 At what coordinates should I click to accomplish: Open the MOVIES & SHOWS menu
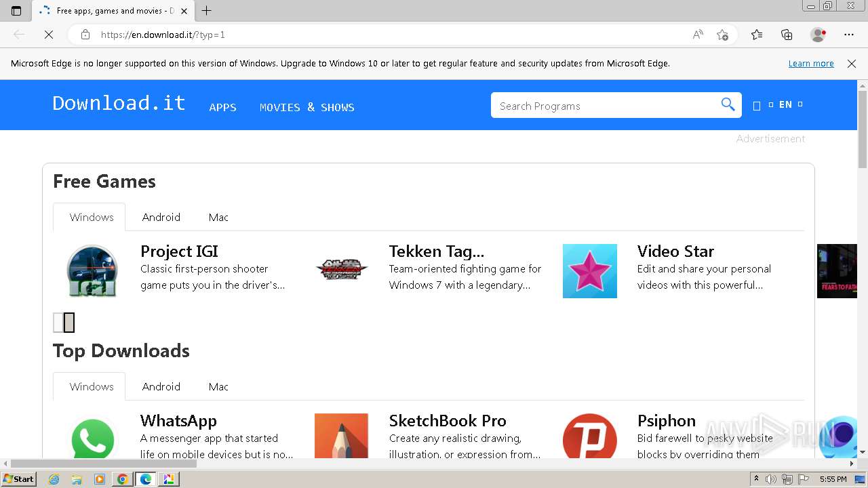pos(307,107)
